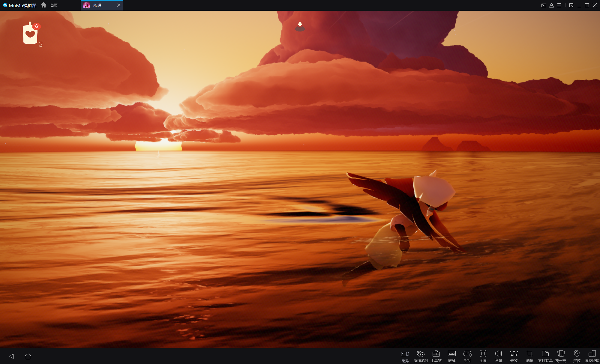Open 键鼠 keyboard mouse settings

pos(452,356)
